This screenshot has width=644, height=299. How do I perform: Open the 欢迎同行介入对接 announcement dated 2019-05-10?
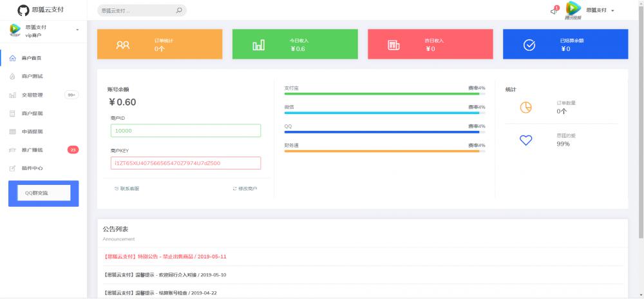coord(165,275)
